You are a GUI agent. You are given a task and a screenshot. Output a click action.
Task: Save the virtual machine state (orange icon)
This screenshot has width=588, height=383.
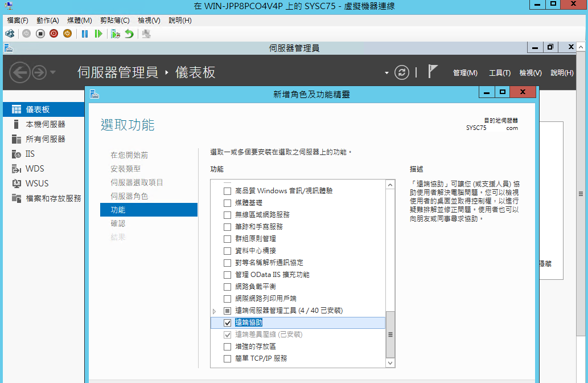[x=68, y=34]
